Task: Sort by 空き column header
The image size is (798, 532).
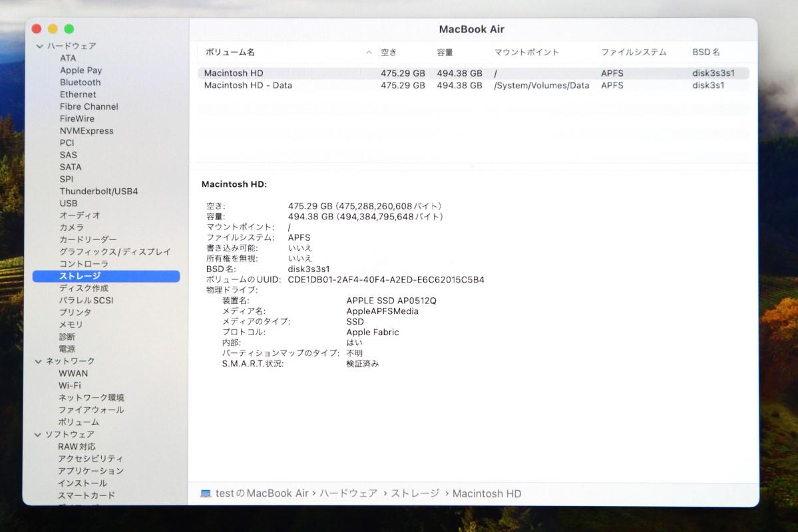Action: click(389, 53)
